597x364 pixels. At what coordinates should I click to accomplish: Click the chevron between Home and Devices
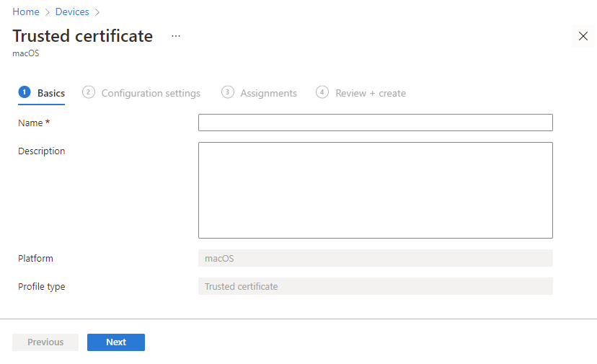click(48, 12)
